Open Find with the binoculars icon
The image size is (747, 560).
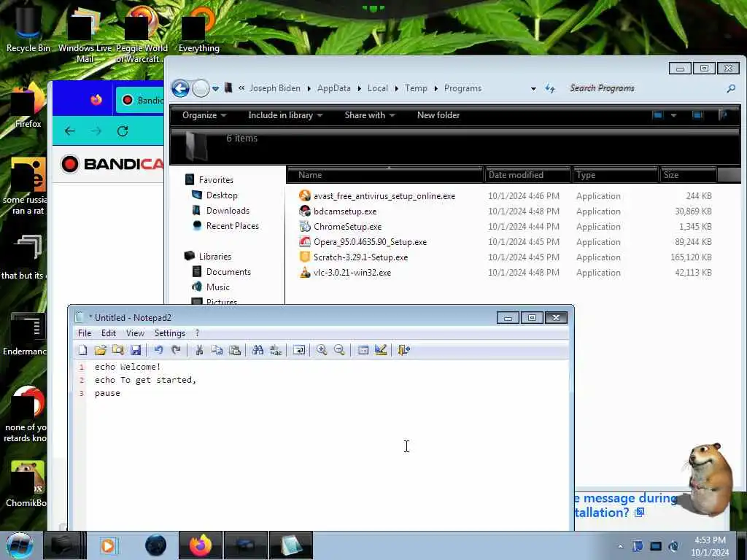tap(258, 350)
